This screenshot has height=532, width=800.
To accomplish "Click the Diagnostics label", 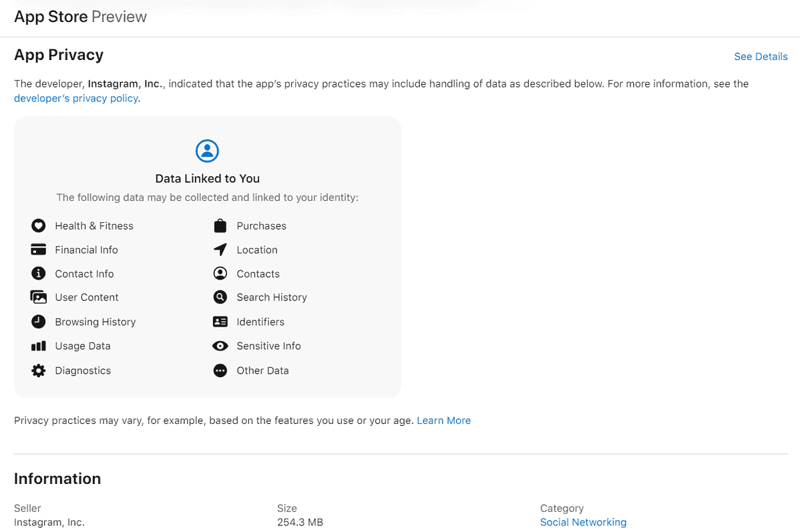I will tap(83, 371).
